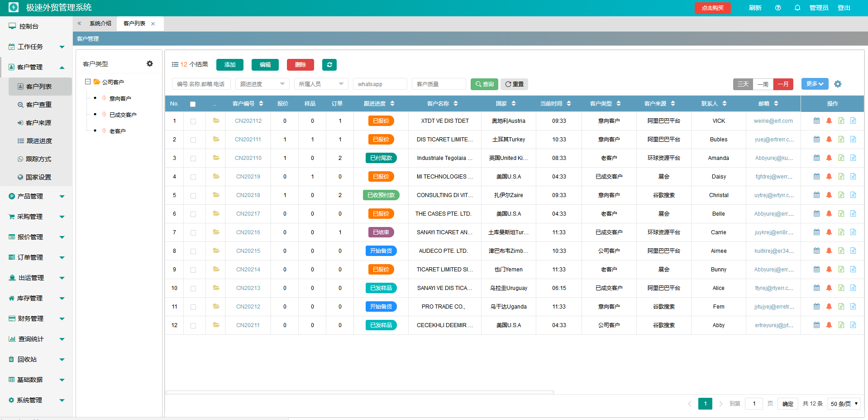Open the help question-mark icon

coord(778,8)
